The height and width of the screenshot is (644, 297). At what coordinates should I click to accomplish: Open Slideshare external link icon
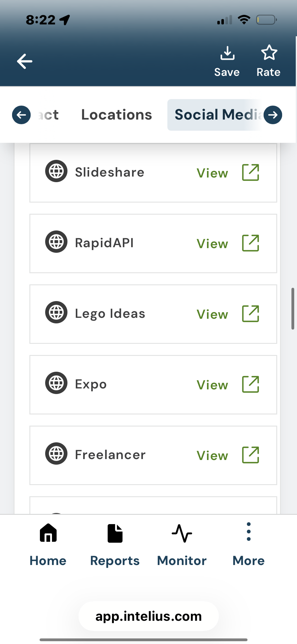click(x=250, y=173)
